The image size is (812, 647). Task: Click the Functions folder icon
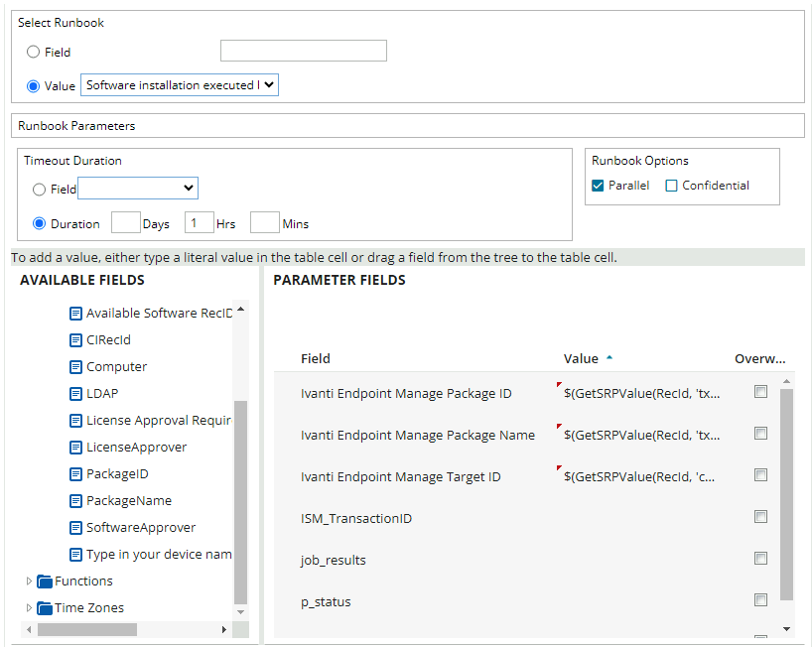point(45,582)
